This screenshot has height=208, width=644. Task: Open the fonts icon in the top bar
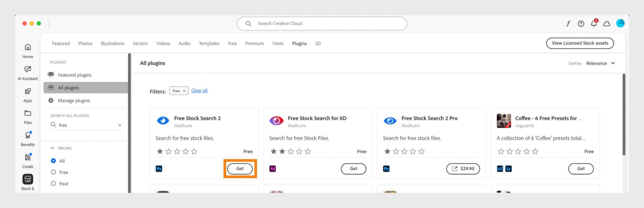point(568,23)
